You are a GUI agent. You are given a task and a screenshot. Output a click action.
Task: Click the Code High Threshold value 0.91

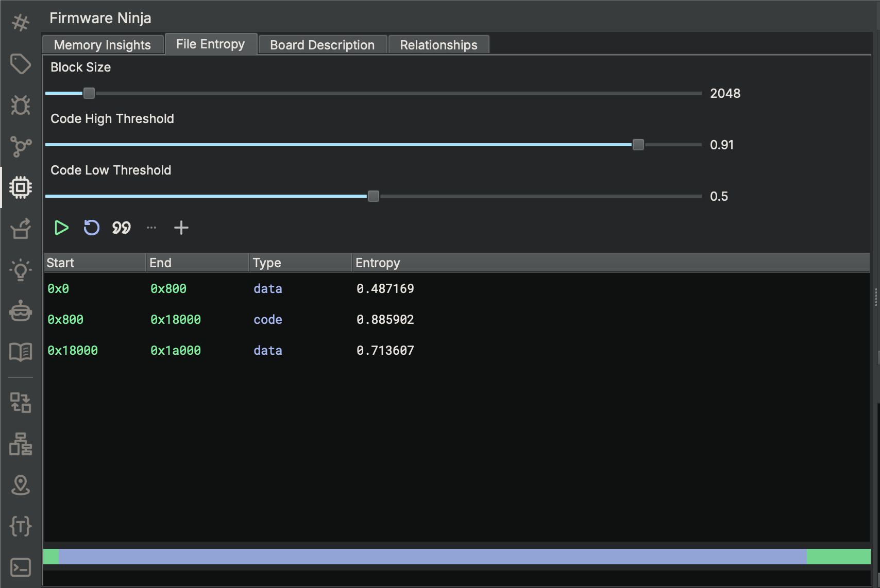[x=722, y=145]
